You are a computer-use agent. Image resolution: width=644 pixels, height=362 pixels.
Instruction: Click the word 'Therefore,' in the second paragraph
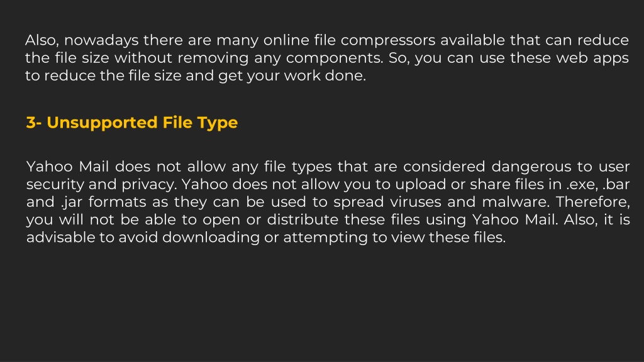(592, 202)
